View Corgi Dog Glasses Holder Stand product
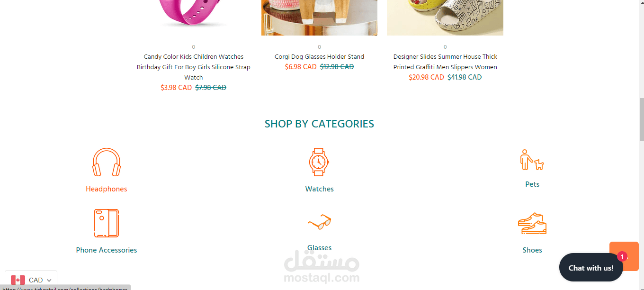This screenshot has width=644, height=290. (319, 57)
